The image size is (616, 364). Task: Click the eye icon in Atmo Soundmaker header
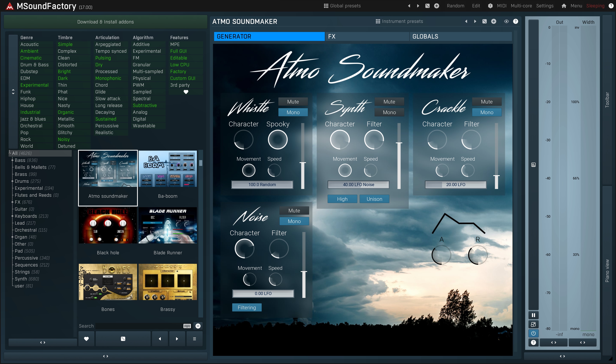click(x=506, y=21)
